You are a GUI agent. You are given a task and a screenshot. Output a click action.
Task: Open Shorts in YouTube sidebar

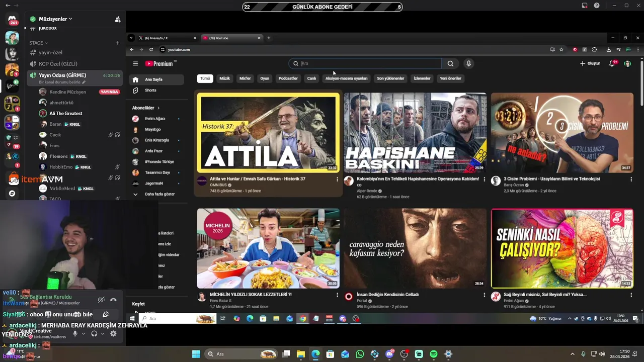pyautogui.click(x=156, y=90)
